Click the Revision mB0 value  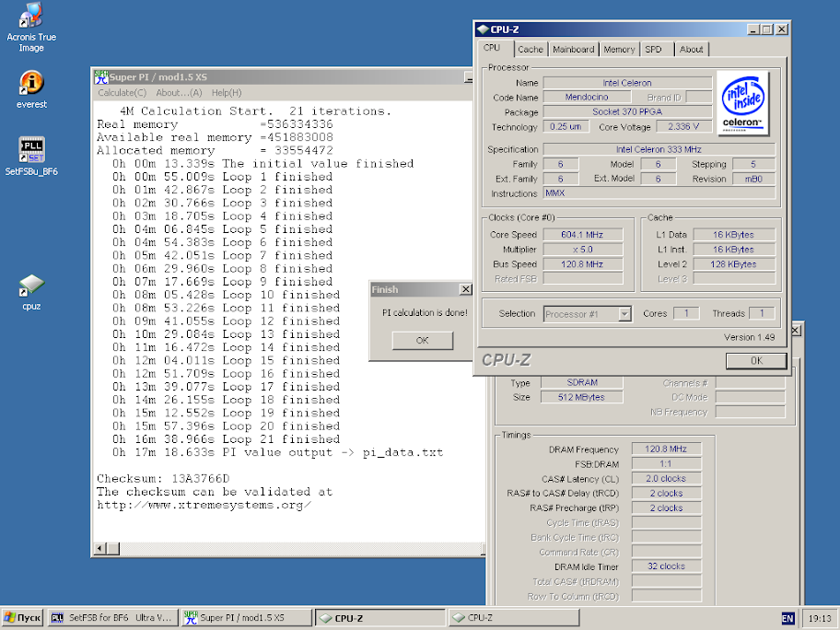[x=753, y=179]
